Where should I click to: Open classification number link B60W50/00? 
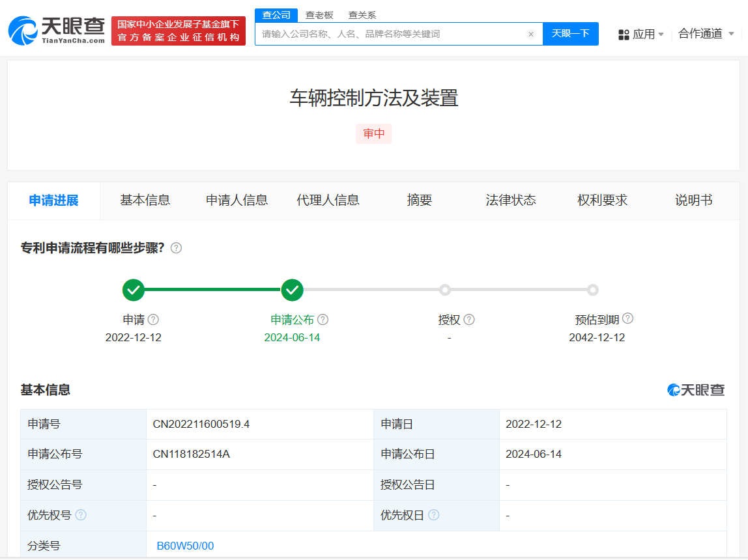click(x=184, y=546)
